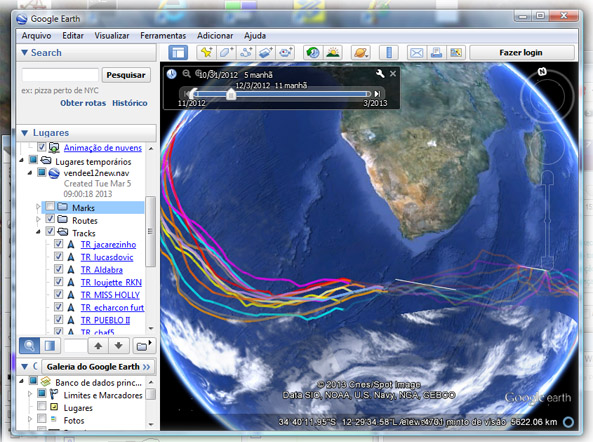Image resolution: width=593 pixels, height=442 pixels.
Task: Uncheck the TR Aldabra track checkbox
Action: coord(58,269)
